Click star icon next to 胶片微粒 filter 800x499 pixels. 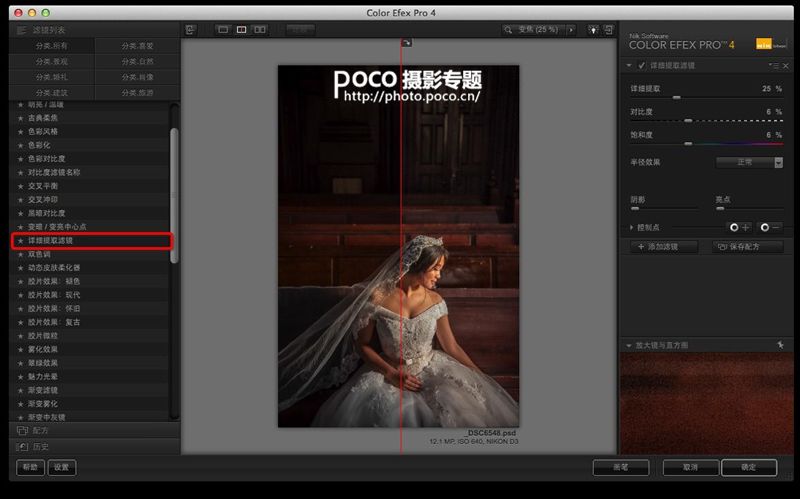(x=20, y=336)
